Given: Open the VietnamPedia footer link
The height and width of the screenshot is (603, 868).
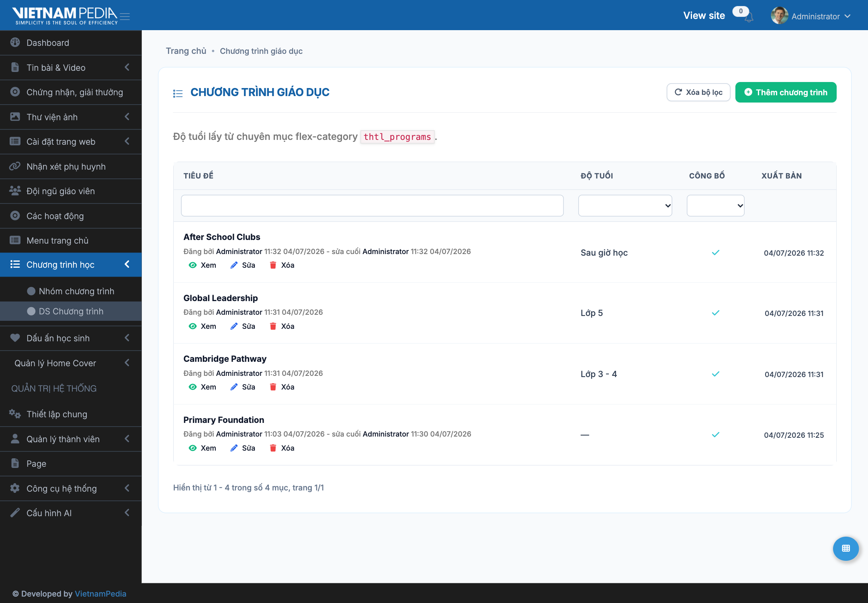Looking at the screenshot, I should [100, 594].
